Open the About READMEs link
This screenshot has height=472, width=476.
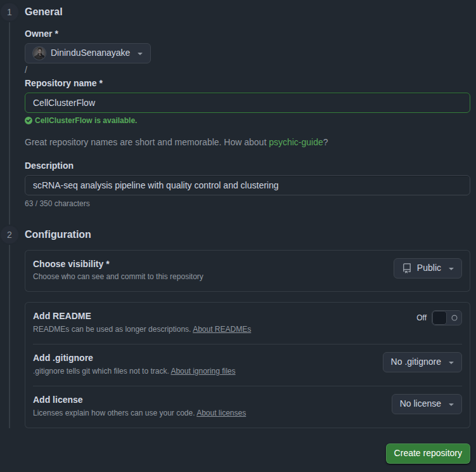tap(222, 329)
